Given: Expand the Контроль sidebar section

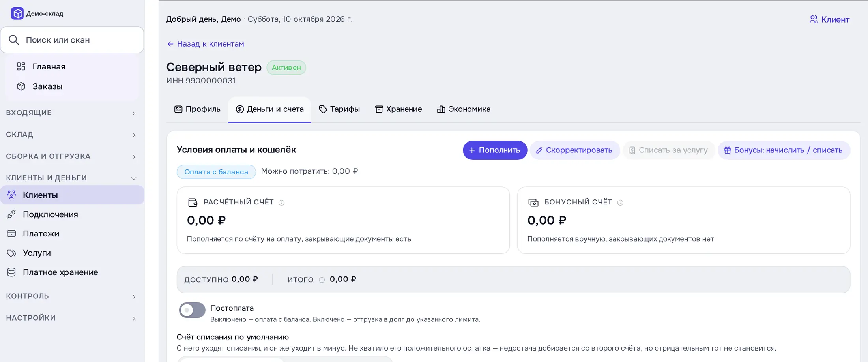Looking at the screenshot, I should point(71,296).
